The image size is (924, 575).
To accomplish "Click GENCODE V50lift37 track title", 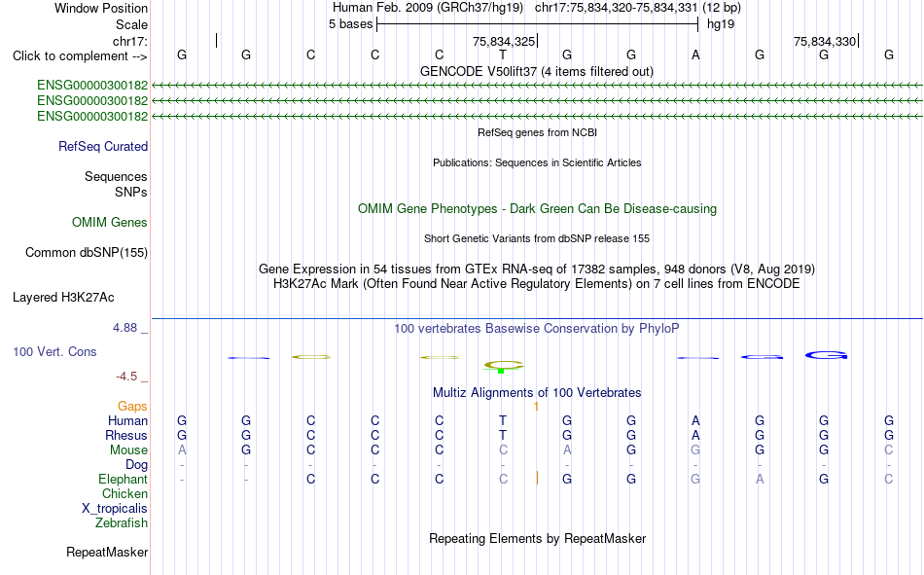I will (536, 72).
